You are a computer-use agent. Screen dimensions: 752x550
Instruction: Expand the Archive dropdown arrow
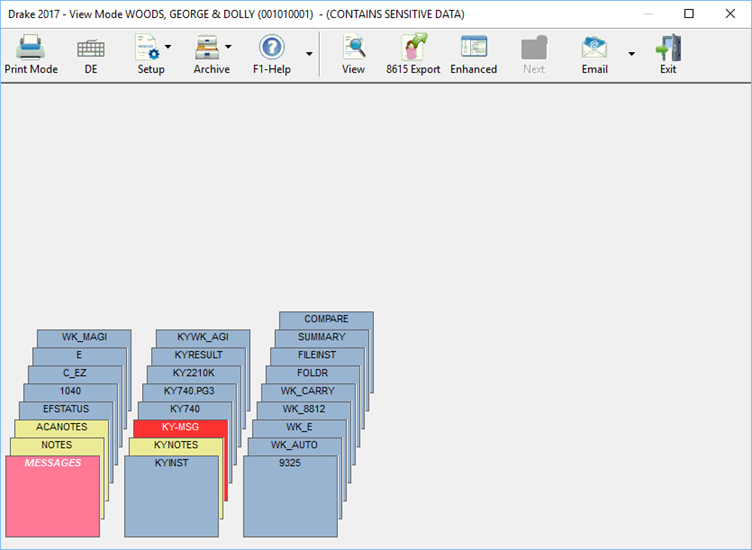click(228, 47)
